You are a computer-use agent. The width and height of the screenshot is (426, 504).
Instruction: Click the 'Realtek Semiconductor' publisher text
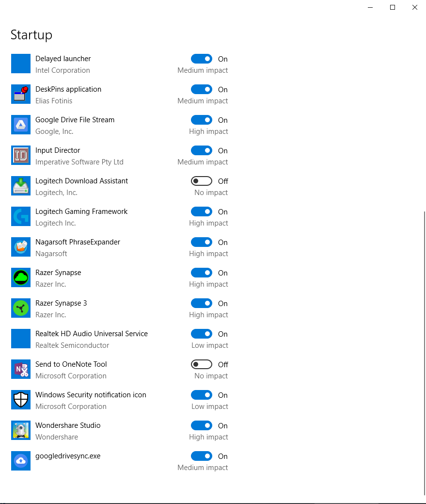(x=72, y=345)
